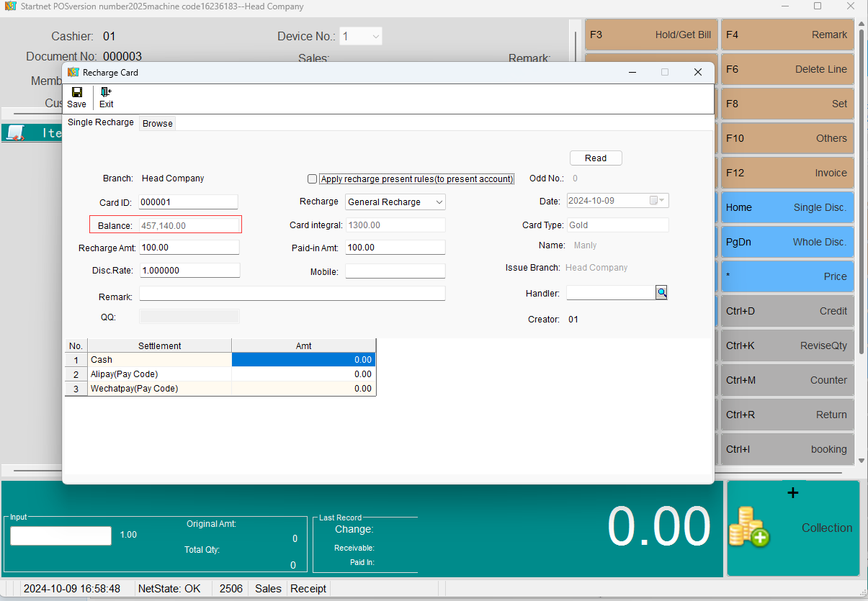This screenshot has height=601, width=868.
Task: Select the Cash settlement row
Action: tap(220, 360)
